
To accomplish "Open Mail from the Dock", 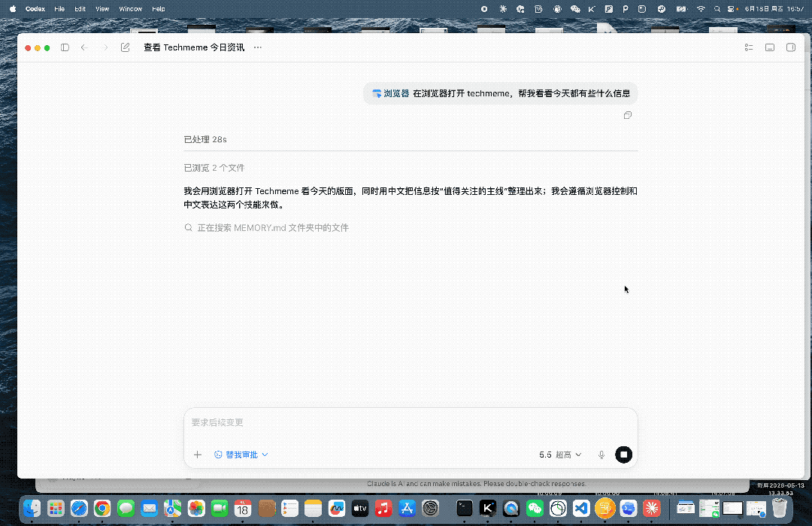I will pyautogui.click(x=149, y=509).
